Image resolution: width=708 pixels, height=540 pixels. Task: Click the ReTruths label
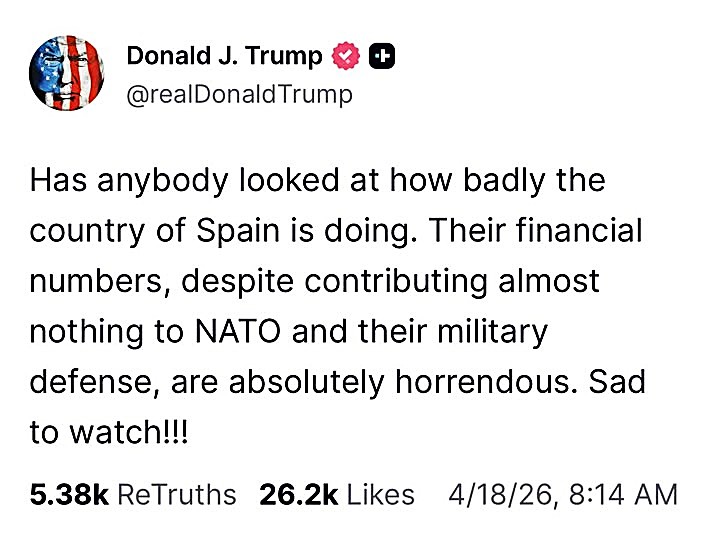[x=177, y=494]
